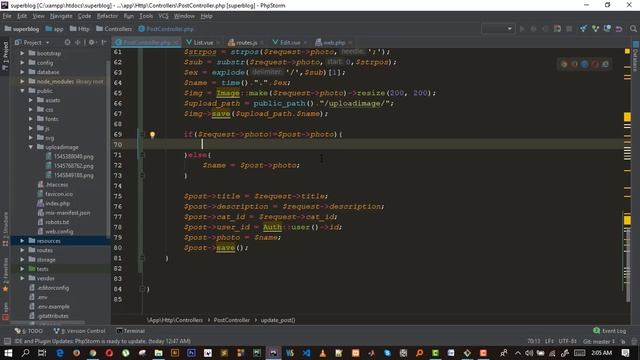Click the volume icon in the system tray
The height and width of the screenshot is (360, 640).
pos(529,353)
